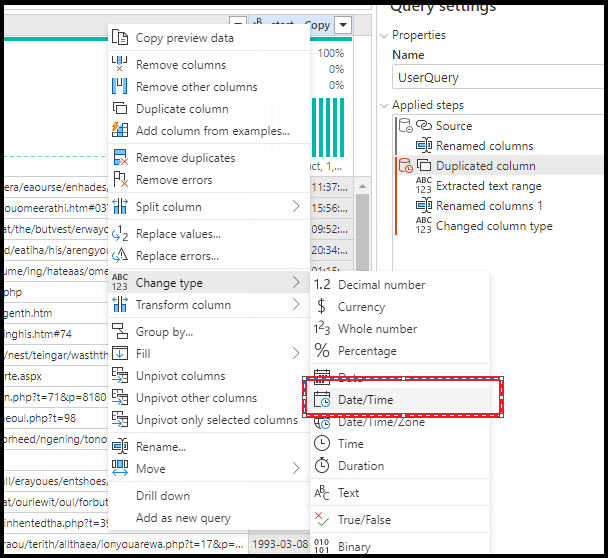Click the Remove columns icon
Image resolution: width=608 pixels, height=558 pixels.
pos(120,64)
